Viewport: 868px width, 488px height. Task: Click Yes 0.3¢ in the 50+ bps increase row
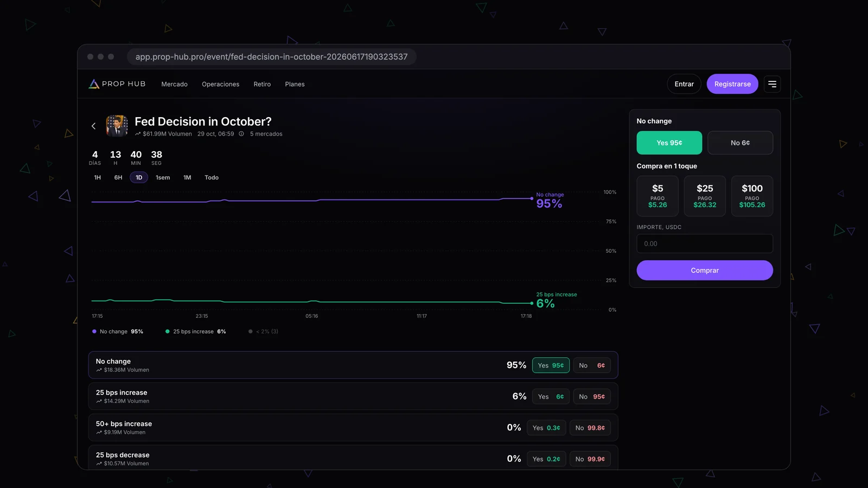click(546, 428)
